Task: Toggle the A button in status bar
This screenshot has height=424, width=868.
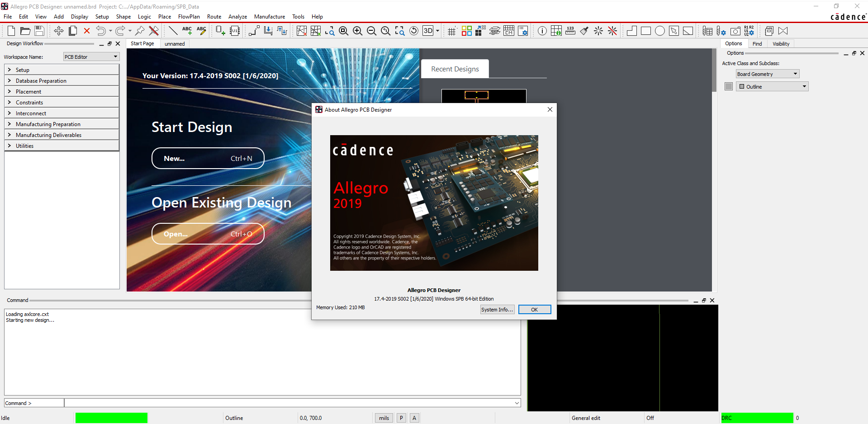Action: click(x=414, y=418)
